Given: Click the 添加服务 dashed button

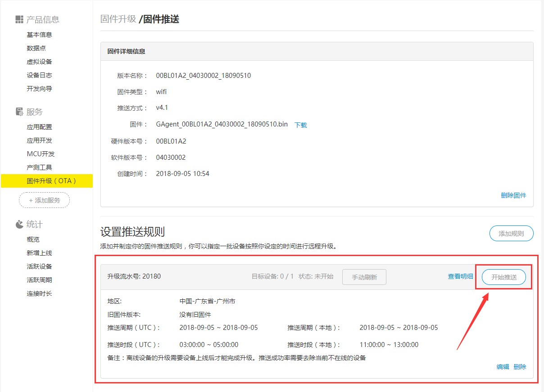Looking at the screenshot, I should click(x=44, y=200).
